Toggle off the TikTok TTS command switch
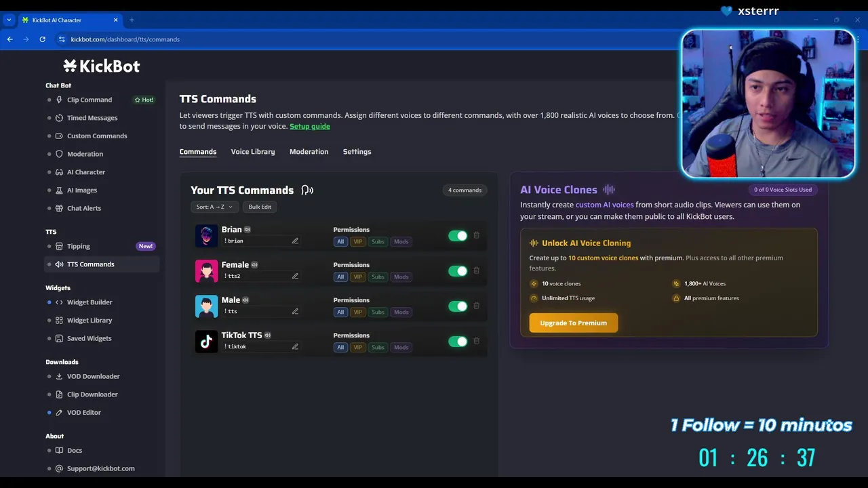This screenshot has height=488, width=868. pyautogui.click(x=458, y=342)
